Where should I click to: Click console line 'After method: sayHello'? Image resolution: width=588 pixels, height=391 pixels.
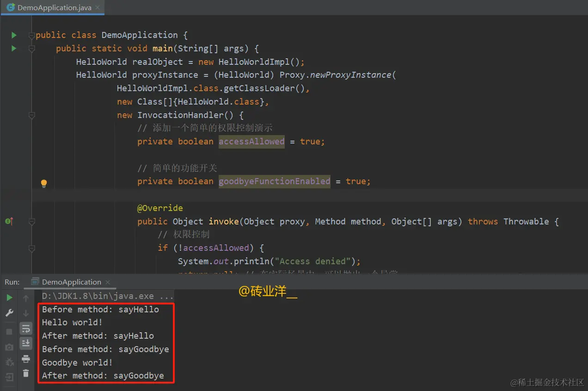point(98,336)
